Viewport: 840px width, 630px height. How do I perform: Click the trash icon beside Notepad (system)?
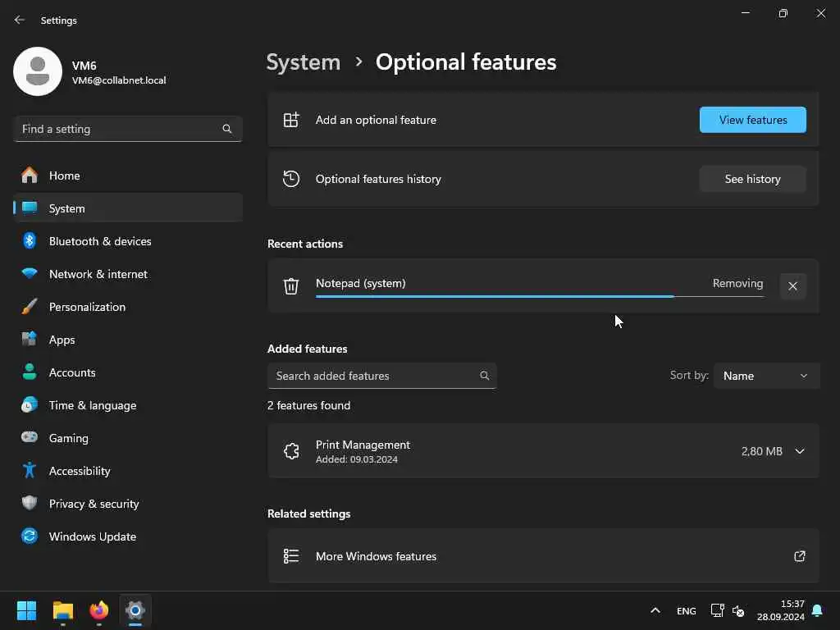291,285
